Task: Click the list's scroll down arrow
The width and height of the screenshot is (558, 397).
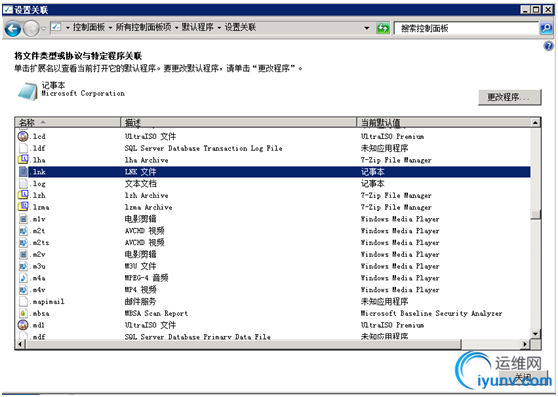Action: click(x=535, y=333)
